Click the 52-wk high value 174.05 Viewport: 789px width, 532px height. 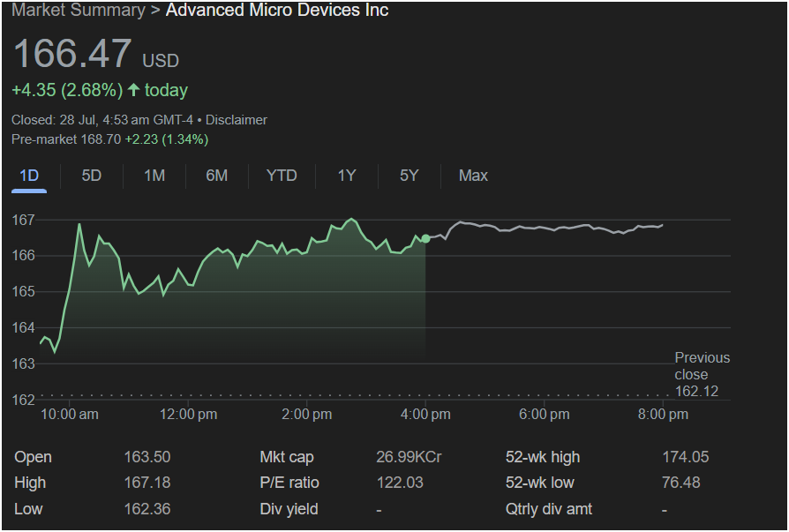click(686, 457)
